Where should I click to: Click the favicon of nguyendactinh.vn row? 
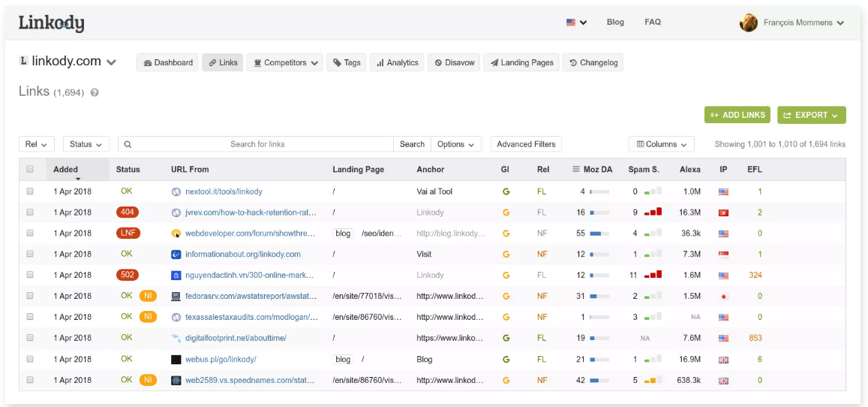click(x=176, y=275)
